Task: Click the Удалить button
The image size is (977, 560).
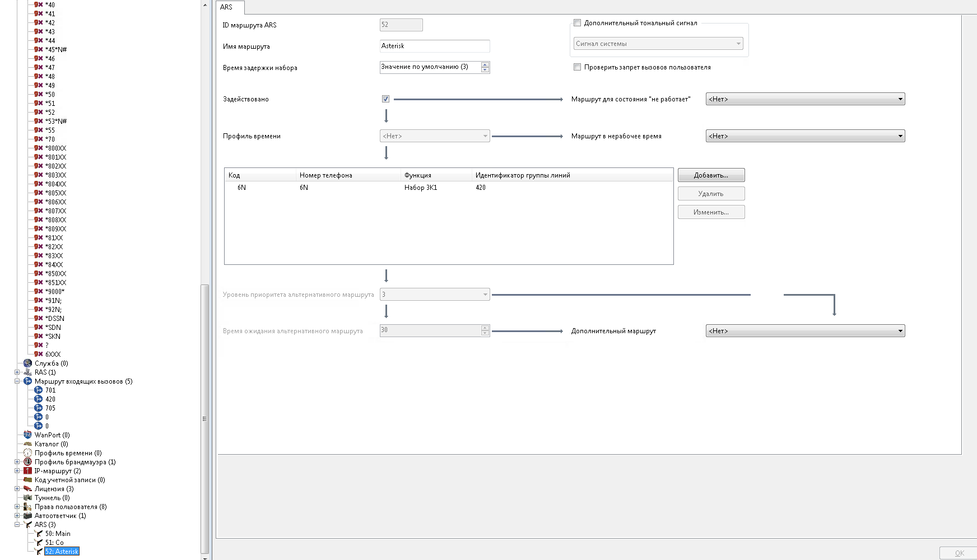Action: pos(711,194)
